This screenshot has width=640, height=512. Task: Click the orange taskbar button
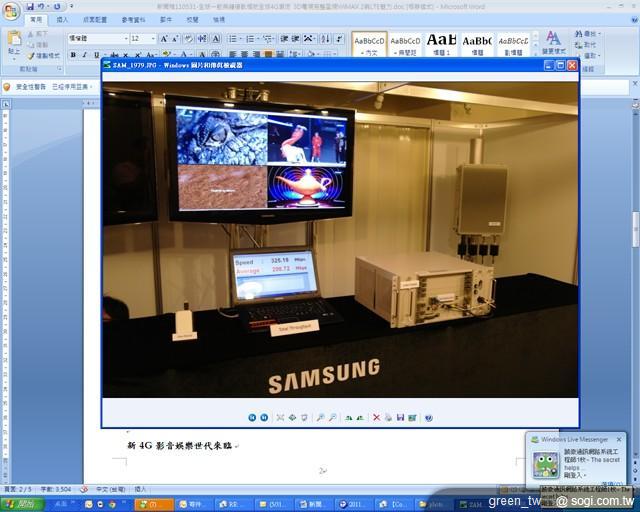pyautogui.click(x=153, y=505)
